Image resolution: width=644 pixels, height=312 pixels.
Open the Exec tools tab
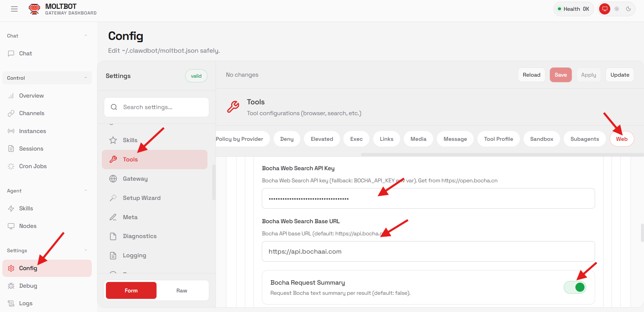tap(356, 139)
